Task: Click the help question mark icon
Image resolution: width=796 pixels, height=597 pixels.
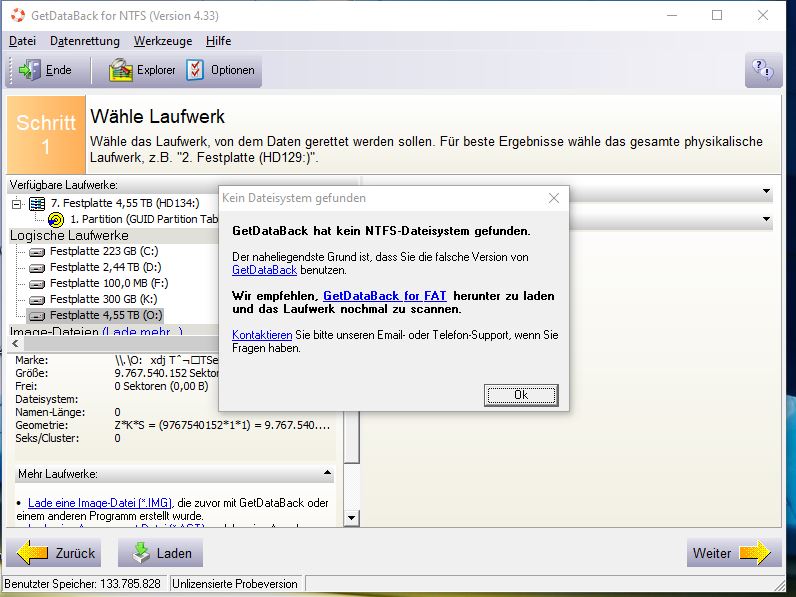Action: coord(763,70)
